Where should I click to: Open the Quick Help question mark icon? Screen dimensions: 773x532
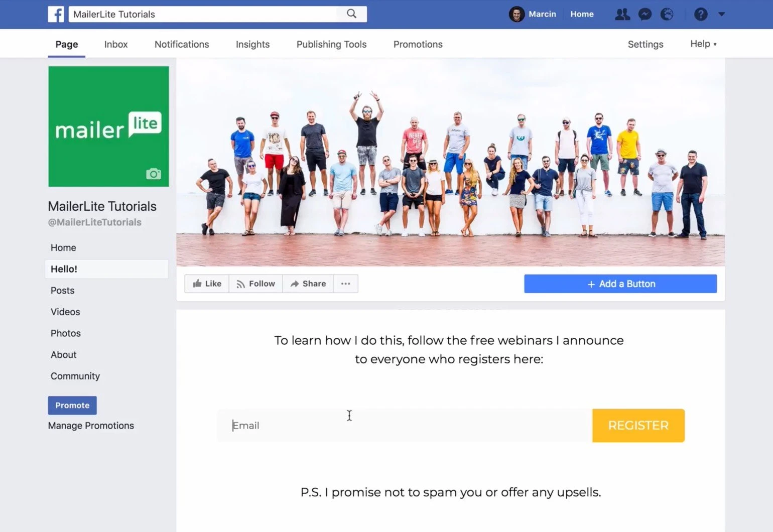701,14
